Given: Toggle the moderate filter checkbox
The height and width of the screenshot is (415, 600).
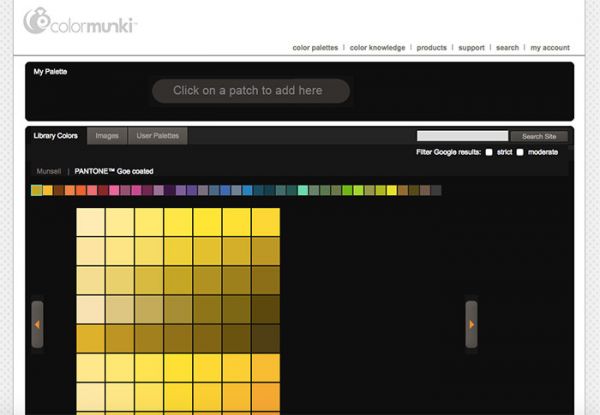Looking at the screenshot, I should [520, 152].
